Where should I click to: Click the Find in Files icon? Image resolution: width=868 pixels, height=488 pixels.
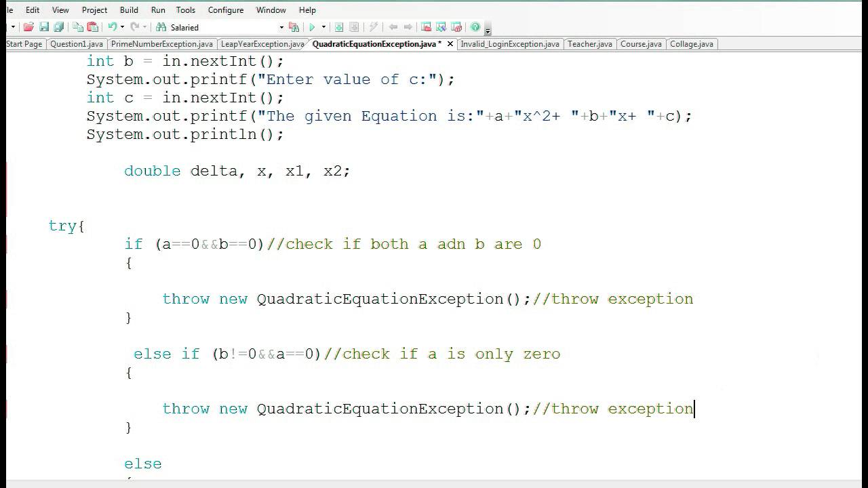click(x=294, y=27)
